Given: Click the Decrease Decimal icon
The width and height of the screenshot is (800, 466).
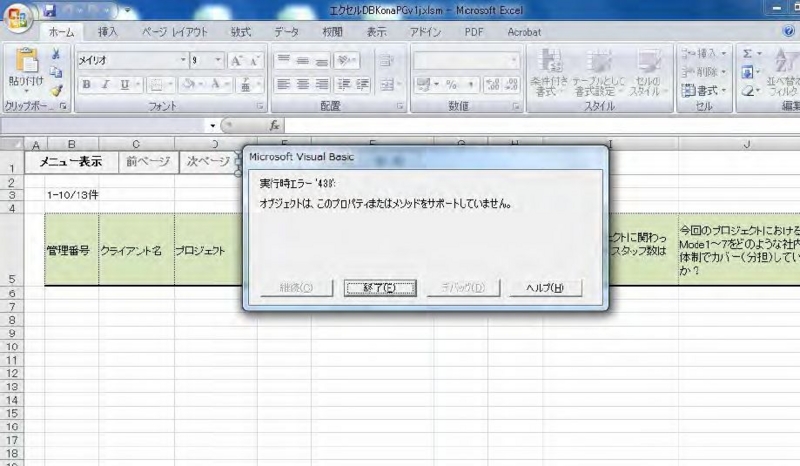Looking at the screenshot, I should point(511,85).
